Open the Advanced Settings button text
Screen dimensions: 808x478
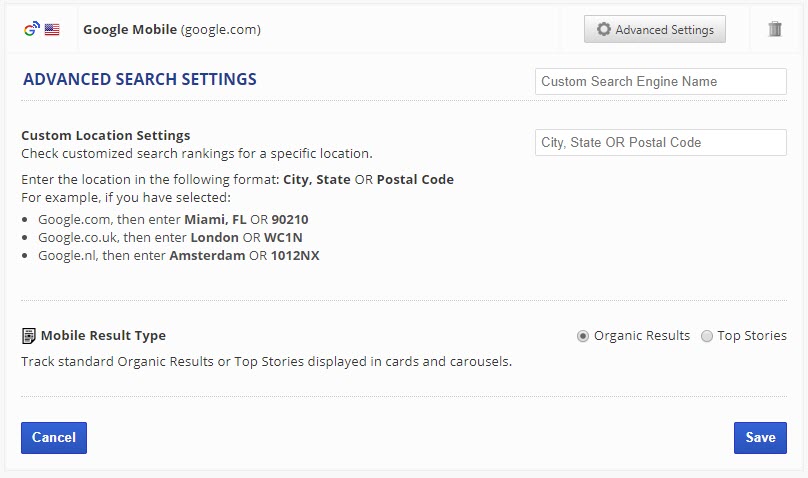tap(664, 30)
